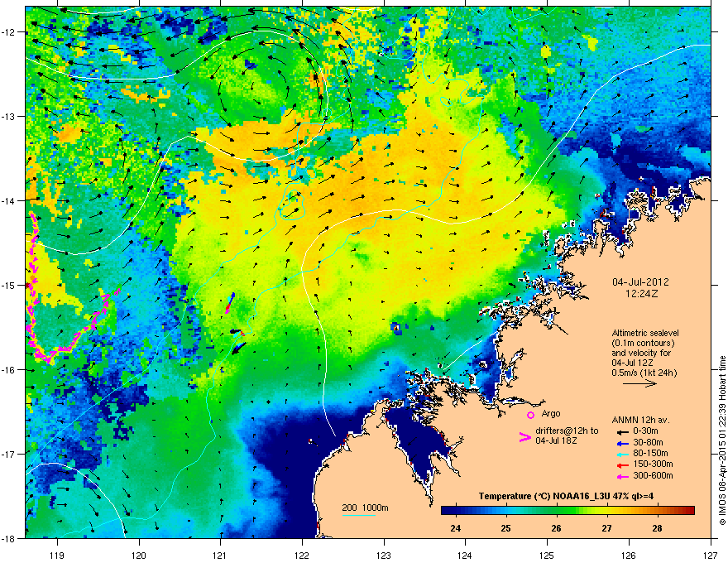Click the color bar tick label 28
Viewport: 728px width, 563px height.
coord(657,528)
